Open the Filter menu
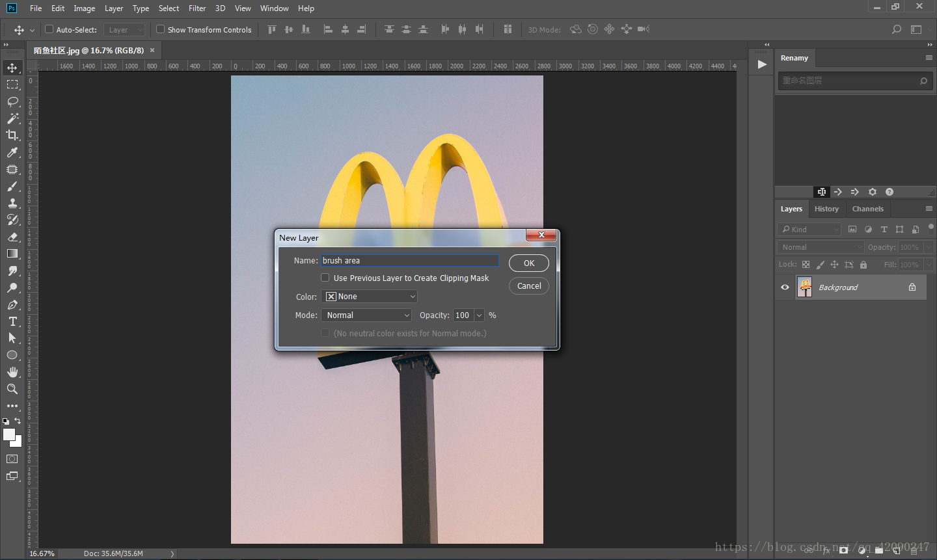The width and height of the screenshot is (937, 560). (x=197, y=8)
